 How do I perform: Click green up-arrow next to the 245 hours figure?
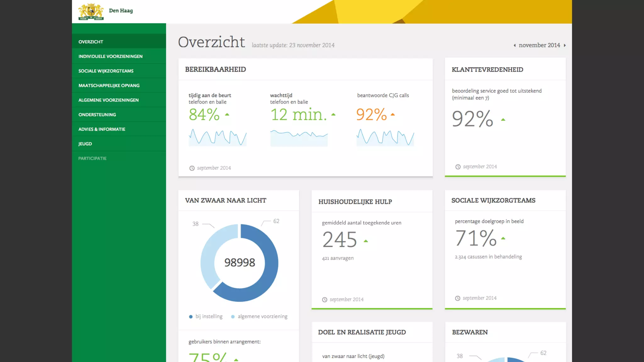(366, 241)
